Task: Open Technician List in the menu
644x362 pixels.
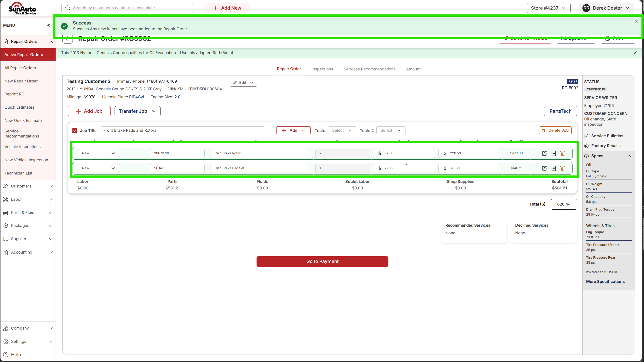Action: pos(18,173)
